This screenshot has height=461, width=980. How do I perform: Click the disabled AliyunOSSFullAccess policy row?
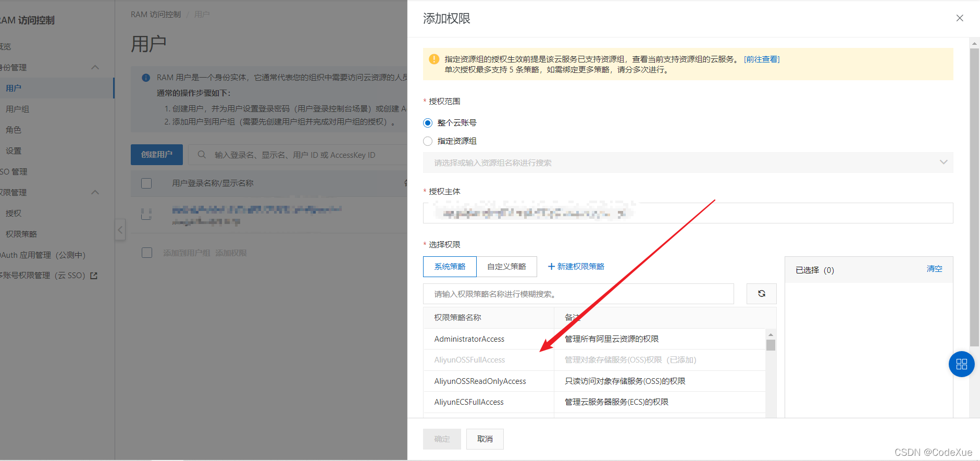tap(594, 360)
